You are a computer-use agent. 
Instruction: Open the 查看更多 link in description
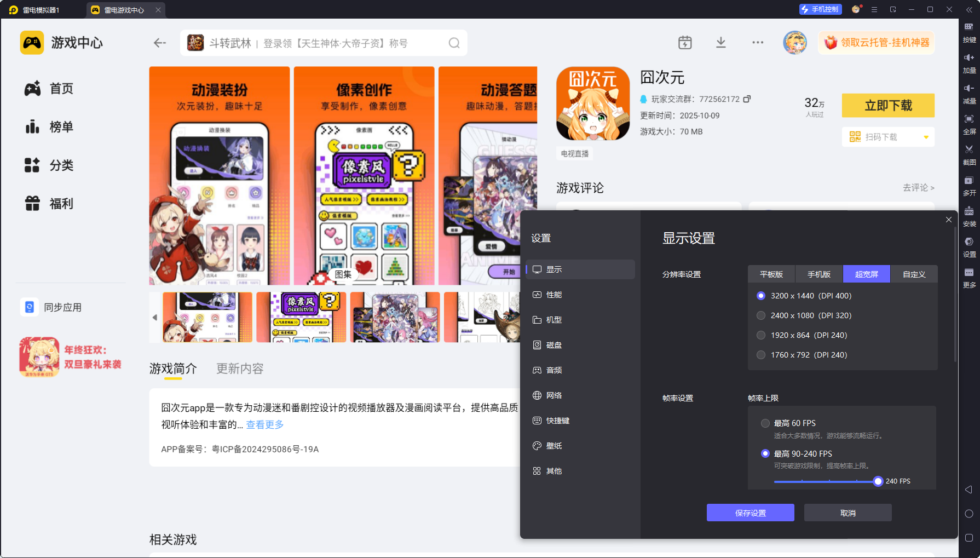point(265,424)
